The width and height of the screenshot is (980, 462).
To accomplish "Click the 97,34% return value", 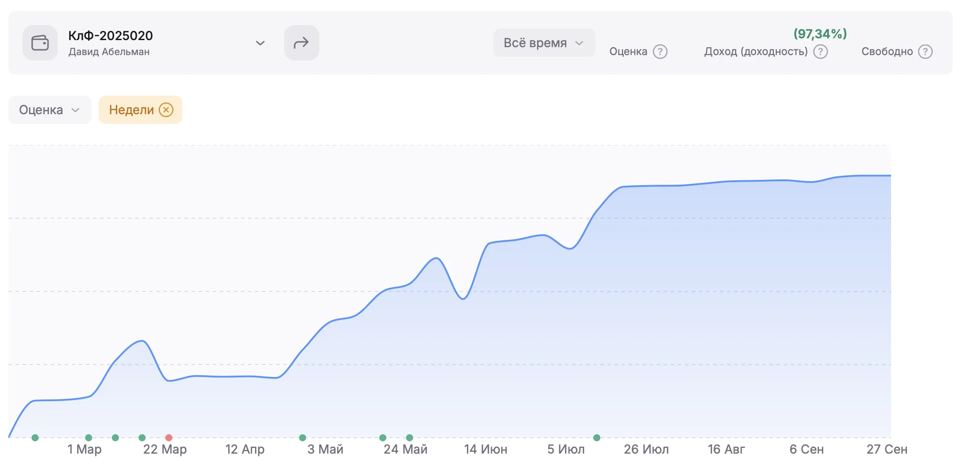I will pyautogui.click(x=820, y=34).
